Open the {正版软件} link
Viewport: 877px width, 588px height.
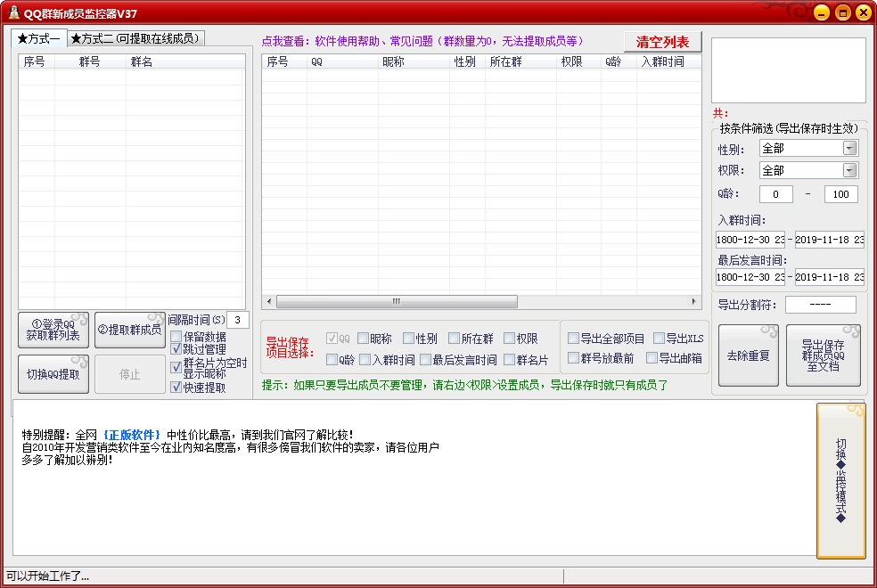(132, 435)
